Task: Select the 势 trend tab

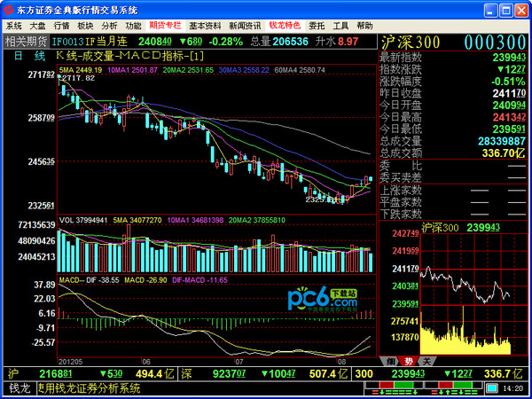Action: tap(408, 362)
